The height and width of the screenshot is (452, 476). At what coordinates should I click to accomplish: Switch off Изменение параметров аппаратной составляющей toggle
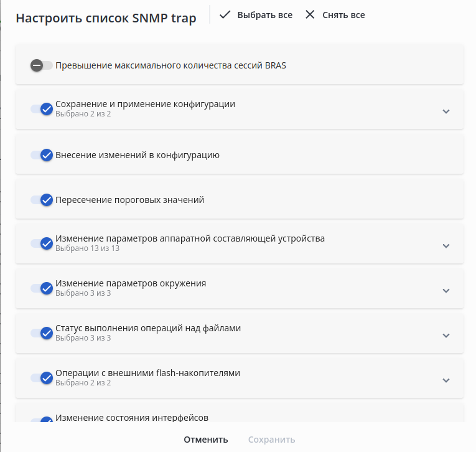tap(42, 243)
